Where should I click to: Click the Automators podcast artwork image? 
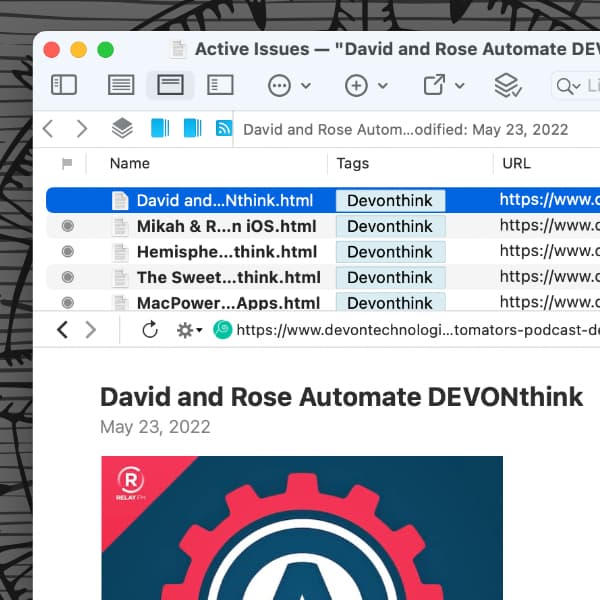302,528
